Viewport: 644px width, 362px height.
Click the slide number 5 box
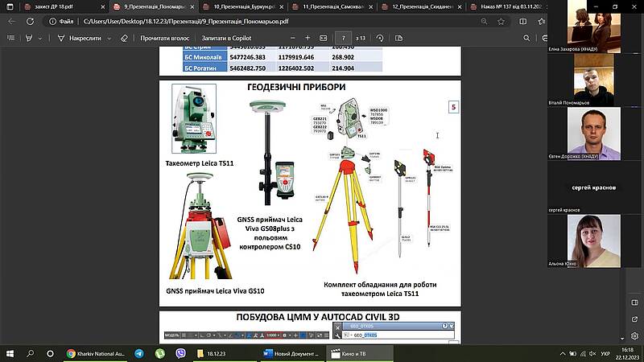click(453, 107)
